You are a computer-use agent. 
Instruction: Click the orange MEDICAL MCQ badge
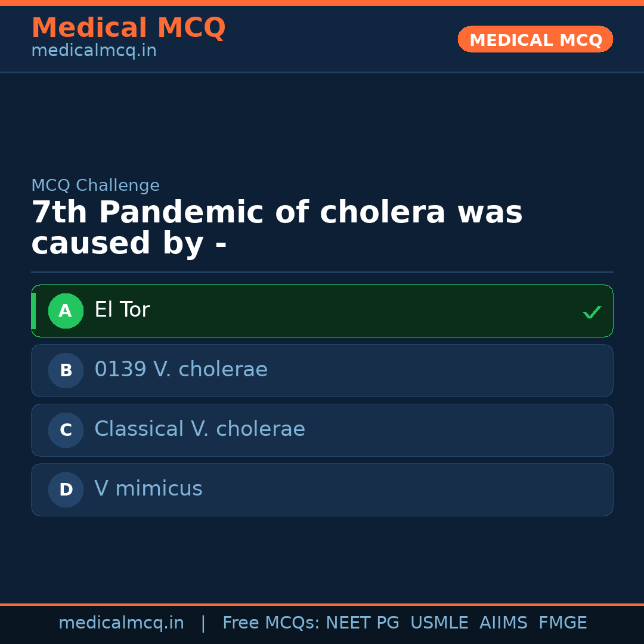pyautogui.click(x=535, y=39)
